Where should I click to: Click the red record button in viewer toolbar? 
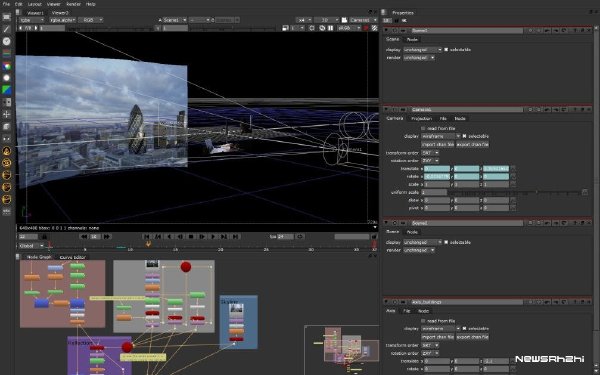[366, 28]
